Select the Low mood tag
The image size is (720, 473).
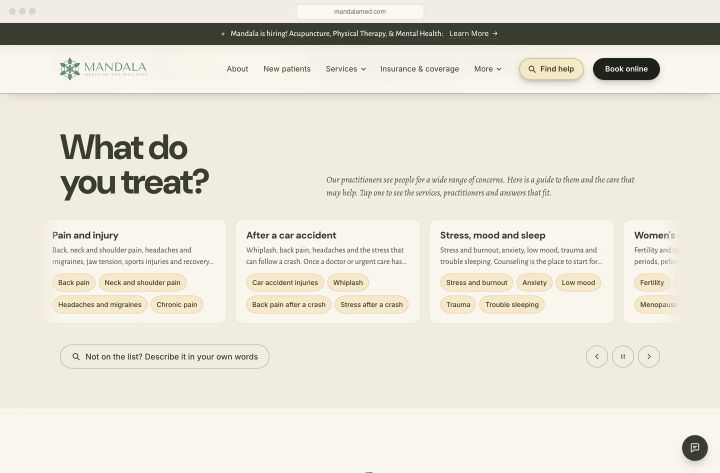(578, 282)
